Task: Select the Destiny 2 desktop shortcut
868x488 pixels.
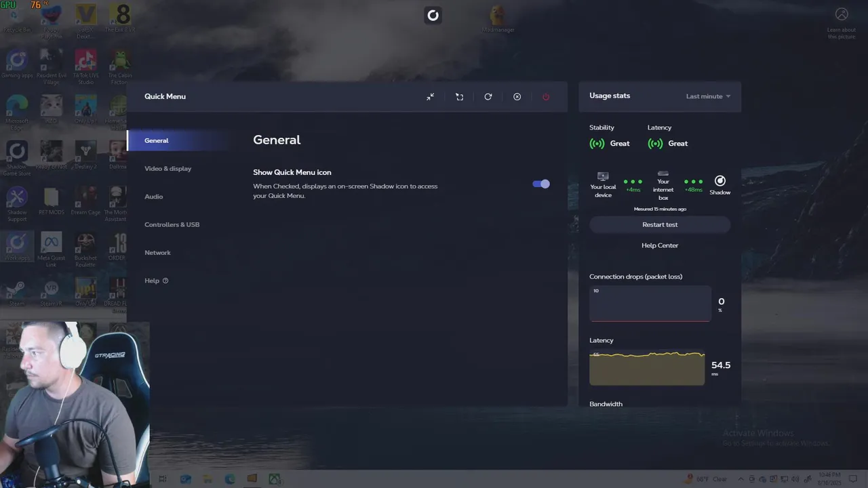Action: coord(85,155)
